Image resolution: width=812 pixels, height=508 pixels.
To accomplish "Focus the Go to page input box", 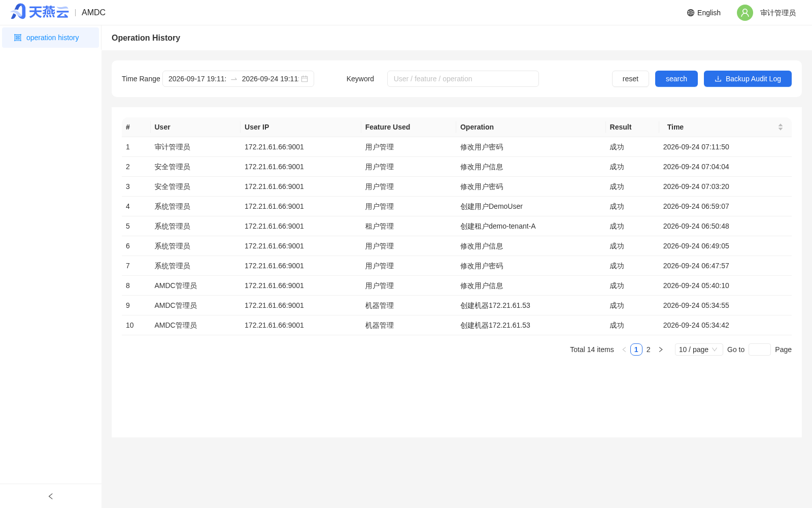I will point(760,350).
